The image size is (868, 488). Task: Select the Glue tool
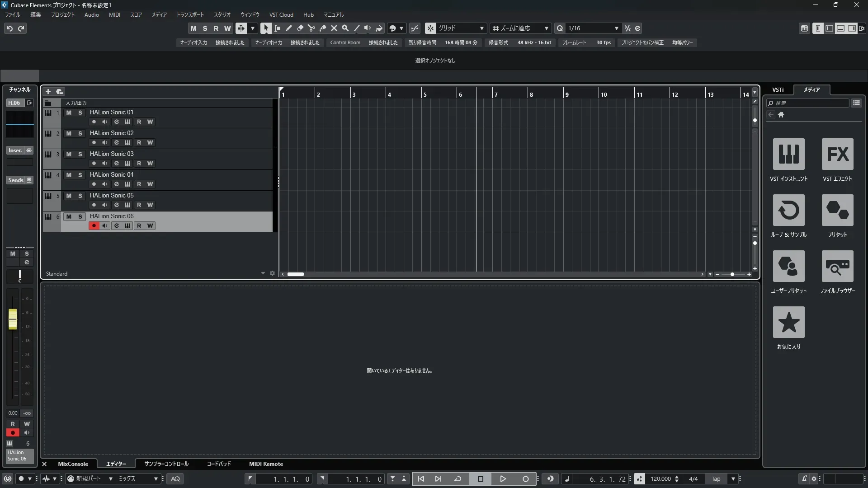323,28
